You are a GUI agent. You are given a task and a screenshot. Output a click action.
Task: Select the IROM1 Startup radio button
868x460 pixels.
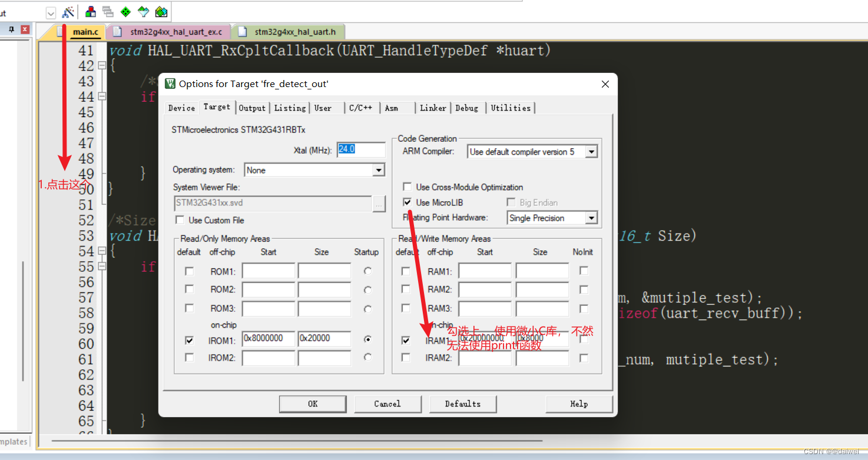tap(368, 339)
